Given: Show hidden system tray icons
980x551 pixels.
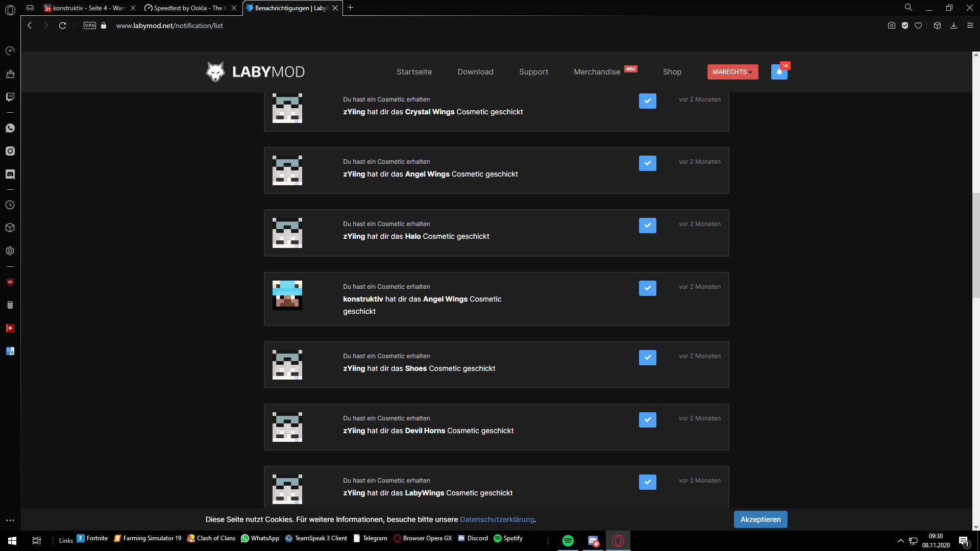Looking at the screenshot, I should pos(900,541).
